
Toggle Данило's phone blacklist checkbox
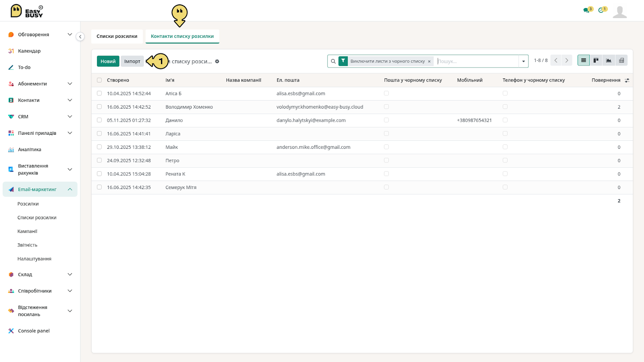pos(505,120)
